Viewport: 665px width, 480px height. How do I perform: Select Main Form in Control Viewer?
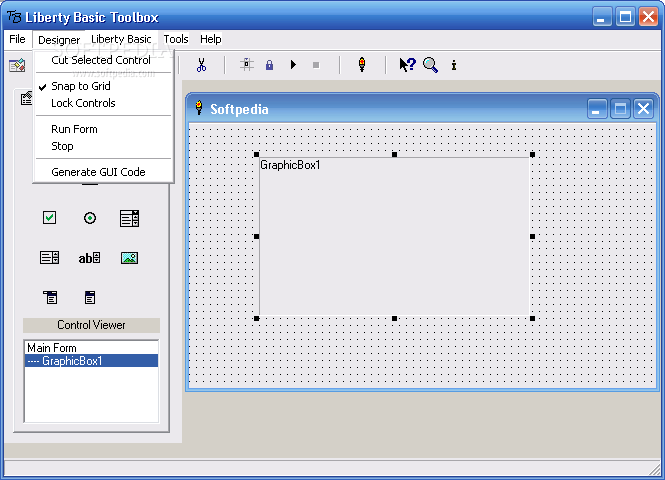(x=91, y=348)
